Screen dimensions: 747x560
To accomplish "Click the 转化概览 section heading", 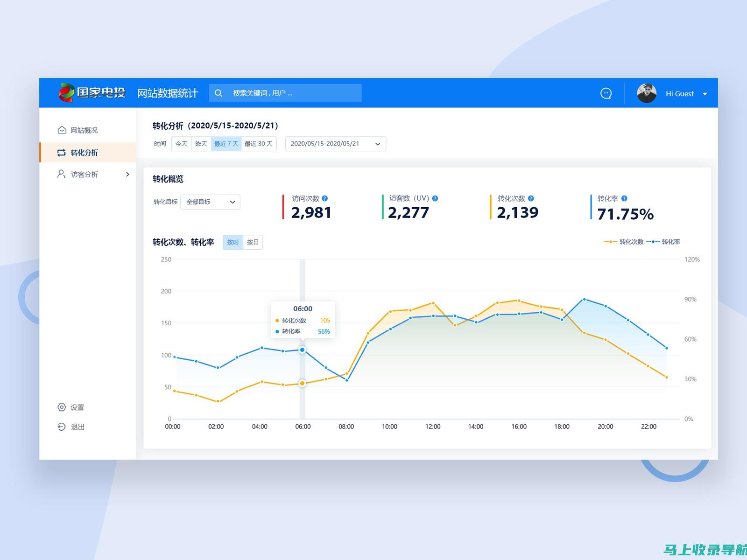I will (168, 179).
